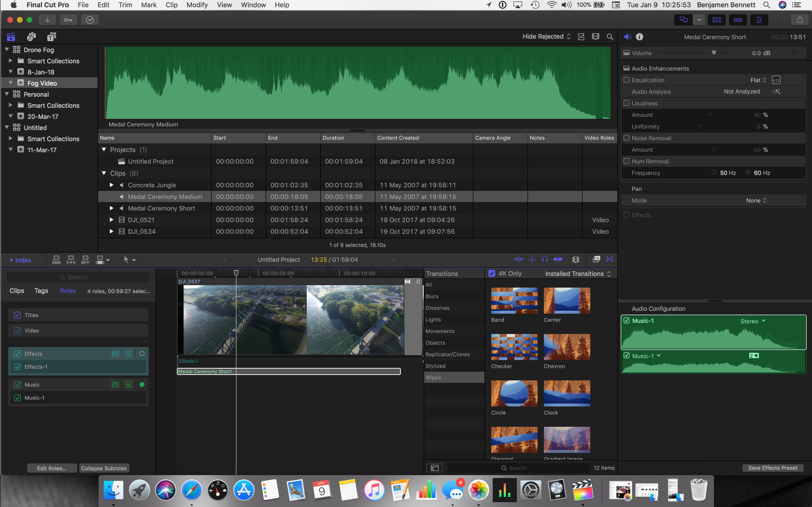Open Launchpad from the Dock
812x507 pixels.
tap(139, 491)
